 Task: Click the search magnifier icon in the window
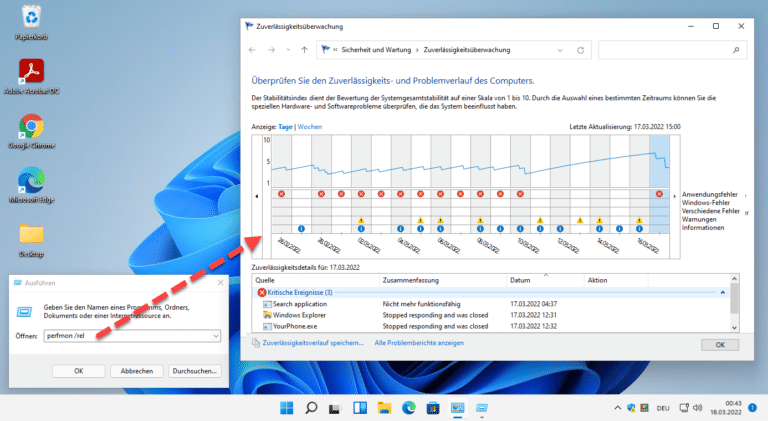click(x=736, y=50)
